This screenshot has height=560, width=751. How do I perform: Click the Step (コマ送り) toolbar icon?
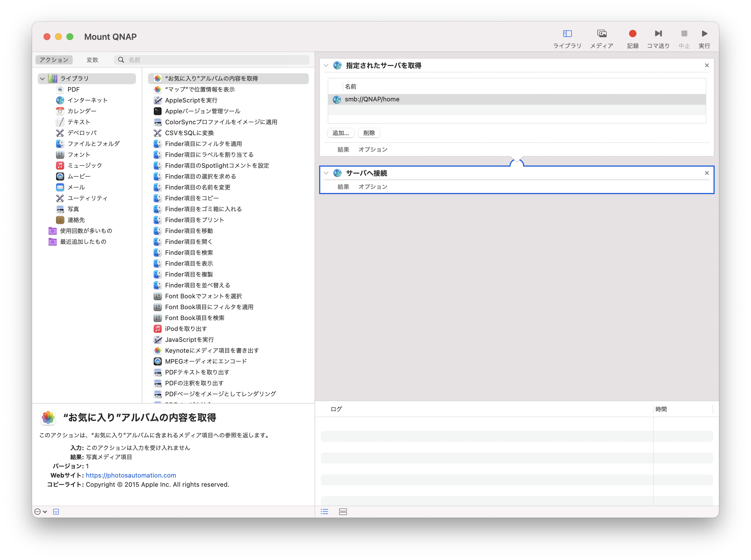(658, 33)
